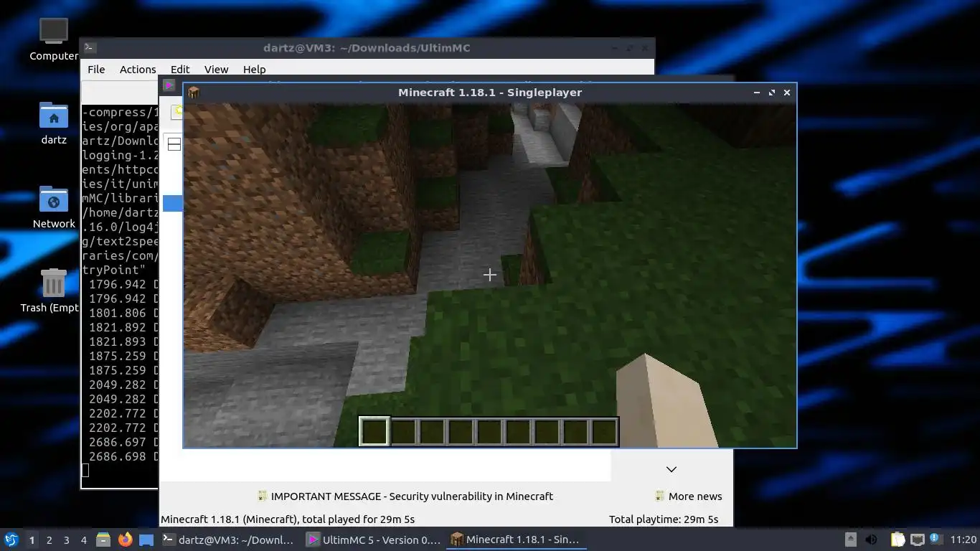This screenshot has height=551, width=980.
Task: Click the terminal line starting 2686.698
Action: click(120, 456)
